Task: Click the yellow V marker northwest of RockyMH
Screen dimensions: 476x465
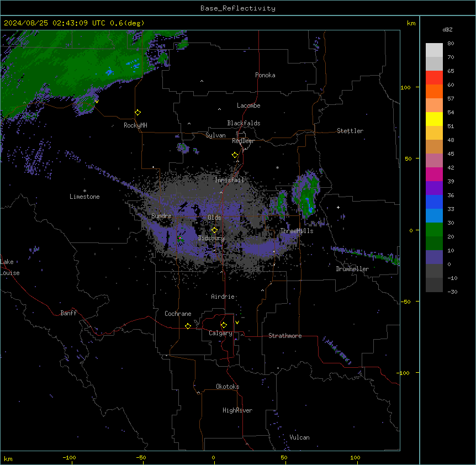Action: click(x=97, y=102)
